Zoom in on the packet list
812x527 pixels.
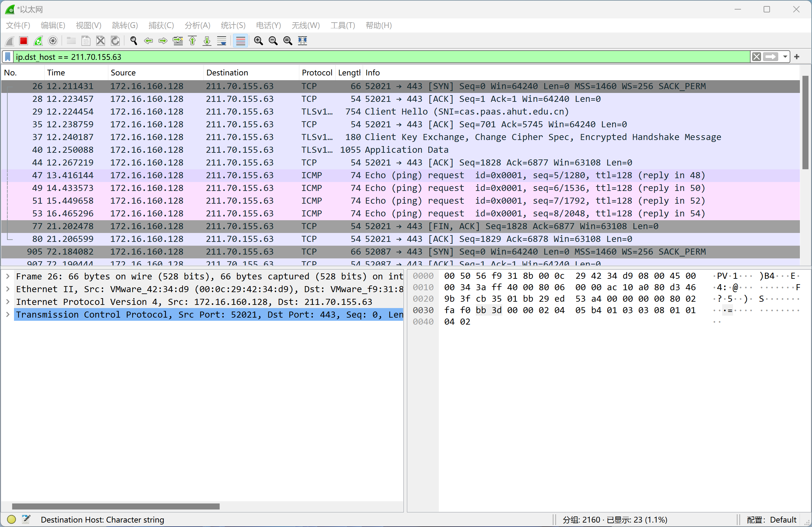(258, 40)
